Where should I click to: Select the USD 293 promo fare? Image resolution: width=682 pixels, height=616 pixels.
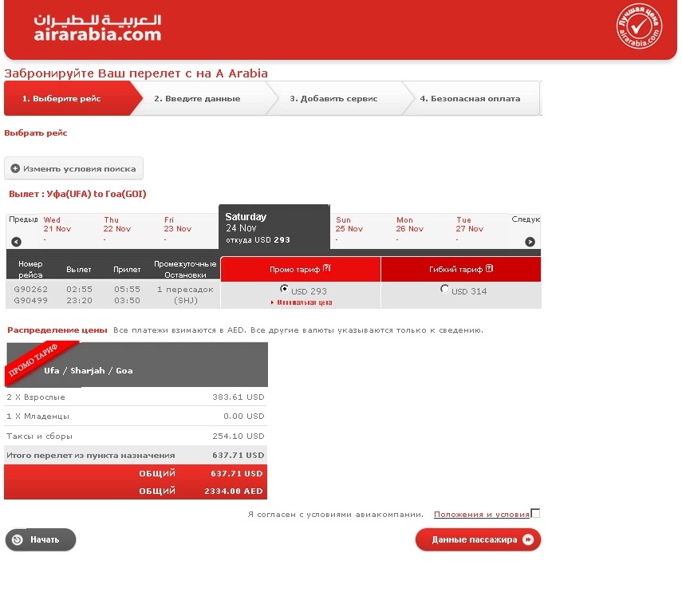click(285, 289)
